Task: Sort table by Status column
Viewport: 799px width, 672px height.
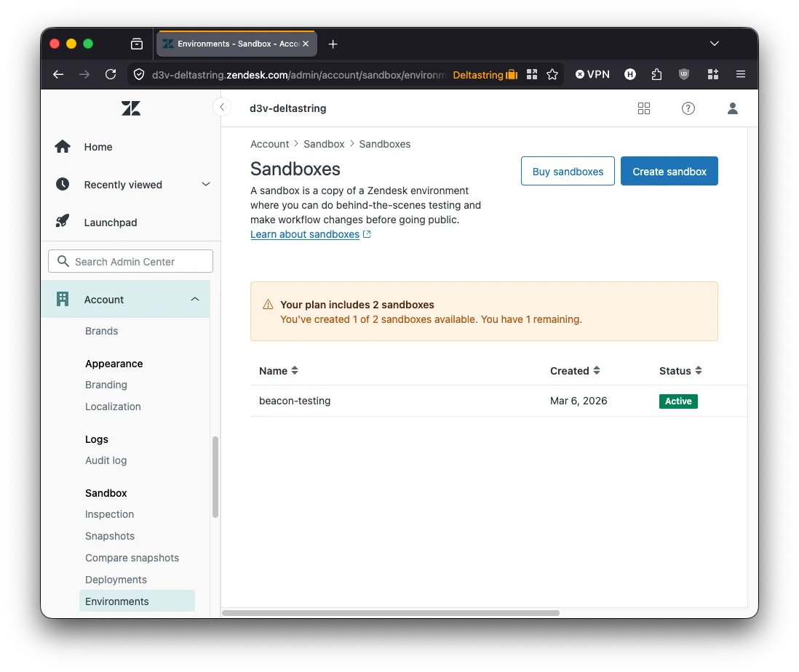Action: tap(680, 371)
